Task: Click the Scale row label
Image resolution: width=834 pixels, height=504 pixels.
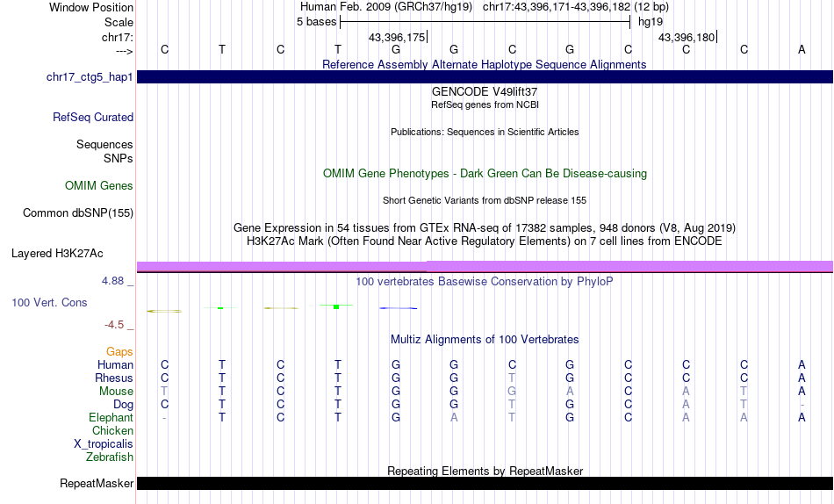Action: 119,22
